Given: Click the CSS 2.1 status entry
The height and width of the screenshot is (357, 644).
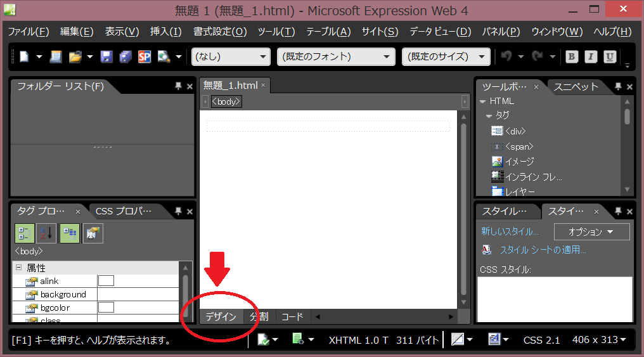Looking at the screenshot, I should (541, 340).
